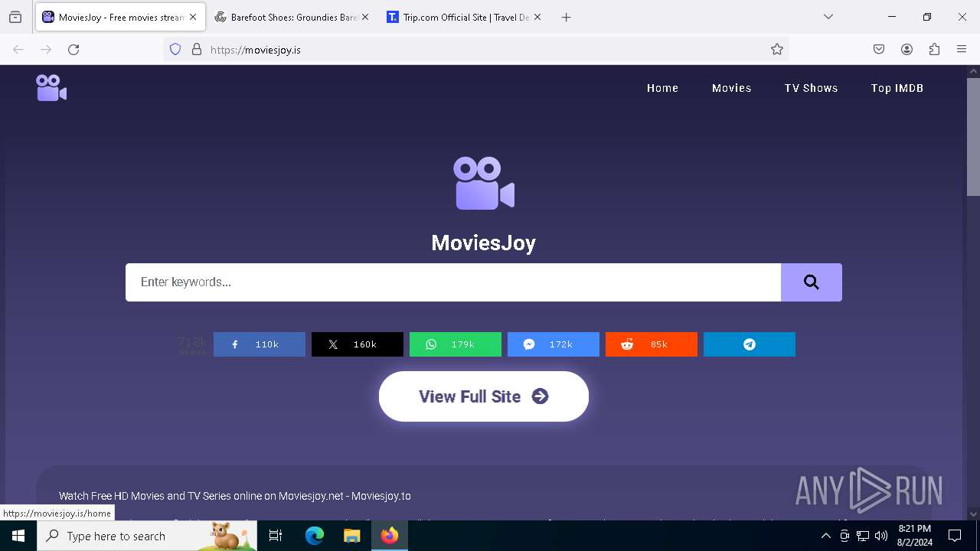This screenshot has height=551, width=980.
Task: Click the page vertical scrollbar thumb
Action: click(x=973, y=136)
